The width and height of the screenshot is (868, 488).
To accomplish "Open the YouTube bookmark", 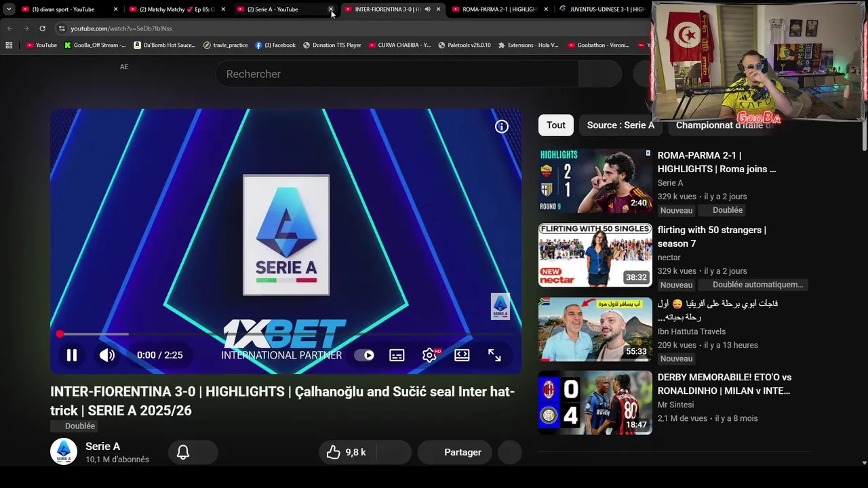I will click(41, 45).
